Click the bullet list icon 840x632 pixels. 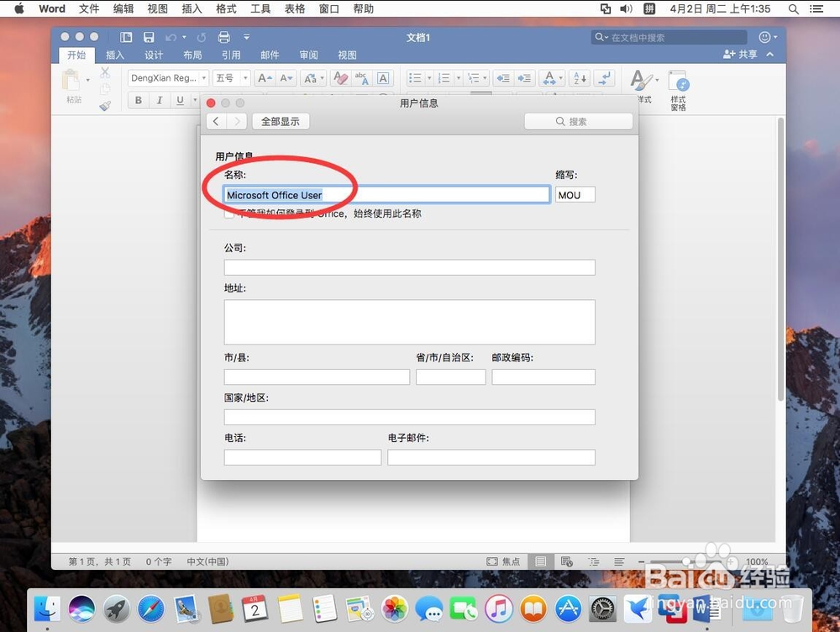415,78
